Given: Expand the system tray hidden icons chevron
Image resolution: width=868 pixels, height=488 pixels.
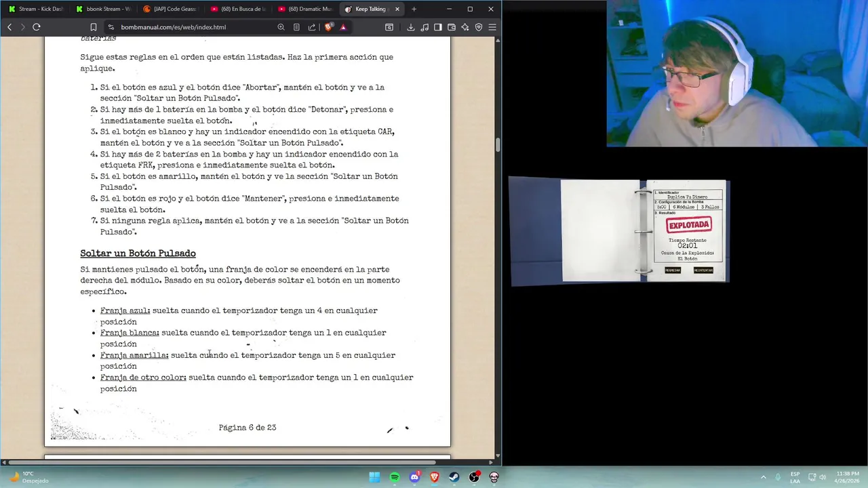Looking at the screenshot, I should point(763,477).
